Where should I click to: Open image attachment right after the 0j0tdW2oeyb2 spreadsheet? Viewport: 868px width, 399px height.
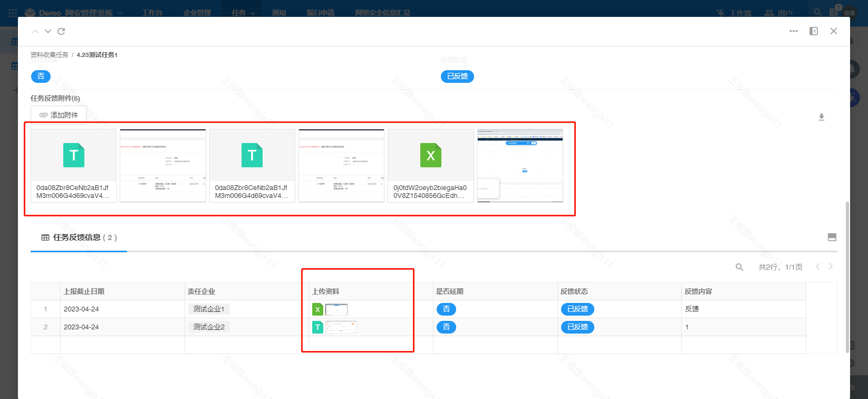pyautogui.click(x=520, y=166)
